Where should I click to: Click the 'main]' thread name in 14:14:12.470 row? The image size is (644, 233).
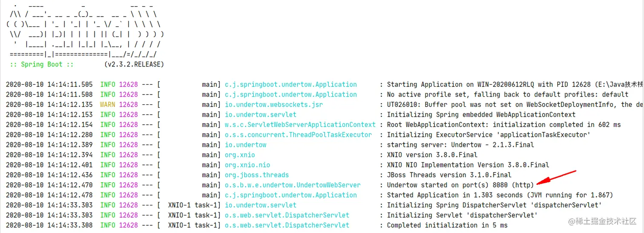212,185
